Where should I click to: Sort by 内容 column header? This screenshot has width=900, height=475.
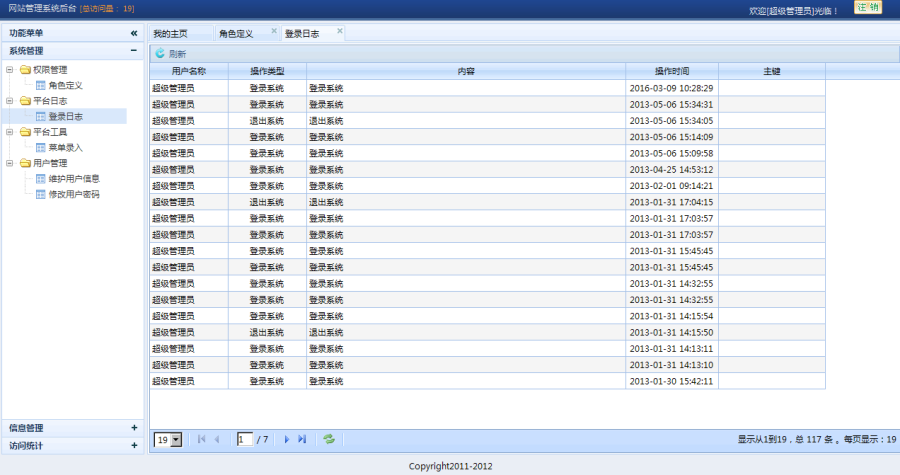pyautogui.click(x=466, y=71)
